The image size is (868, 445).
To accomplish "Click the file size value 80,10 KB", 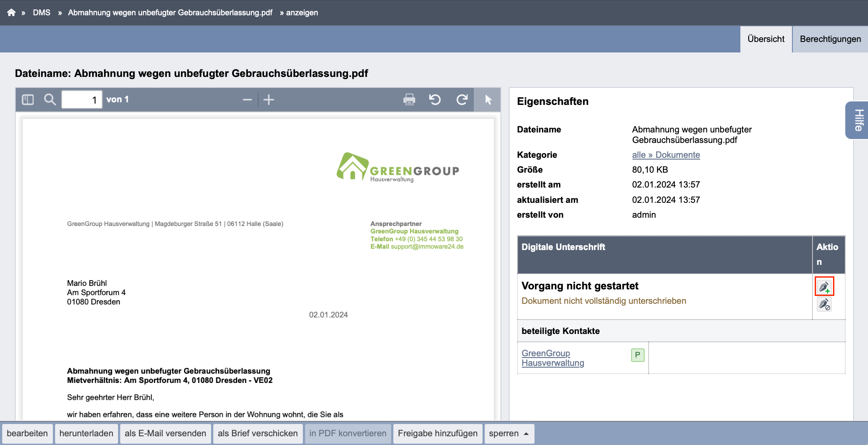I will coord(650,170).
